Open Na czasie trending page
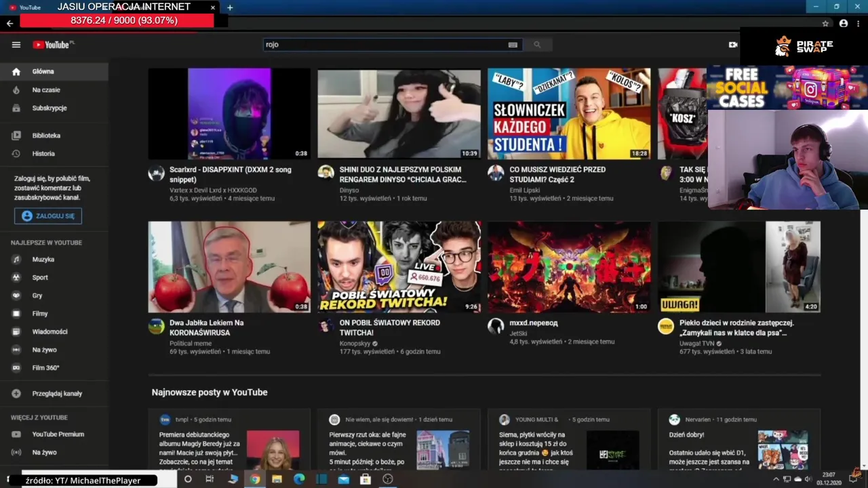Viewport: 868px width, 488px height. click(x=54, y=89)
